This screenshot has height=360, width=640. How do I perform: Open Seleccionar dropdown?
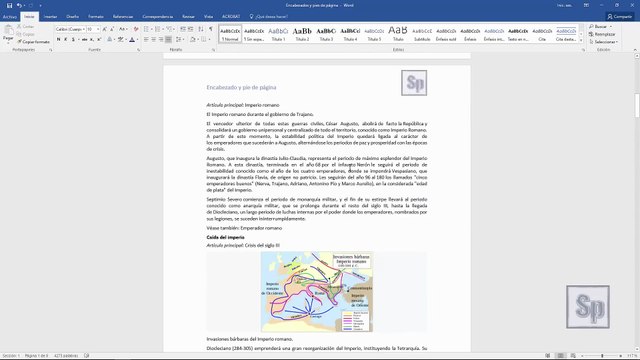click(x=604, y=42)
